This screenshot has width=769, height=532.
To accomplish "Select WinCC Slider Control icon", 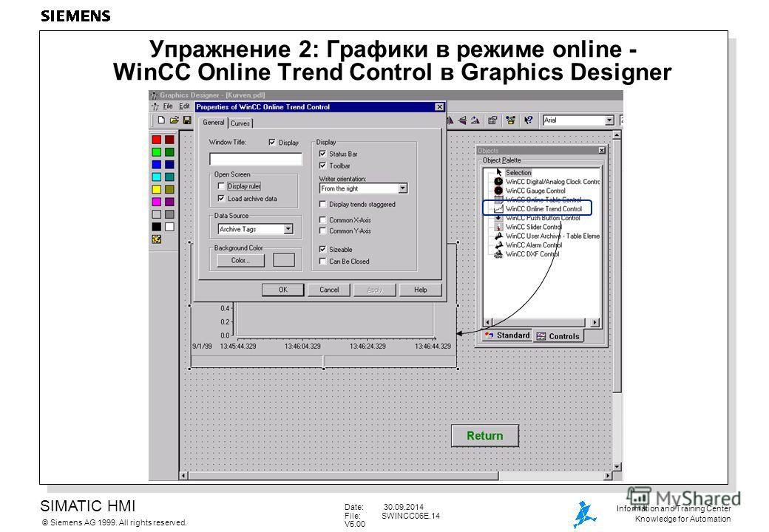I will (498, 227).
